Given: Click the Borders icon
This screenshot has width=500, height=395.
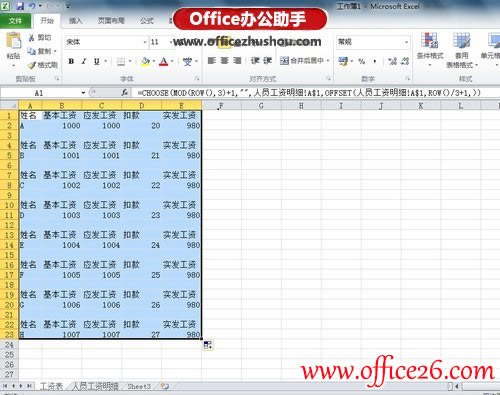Looking at the screenshot, I should click(121, 61).
